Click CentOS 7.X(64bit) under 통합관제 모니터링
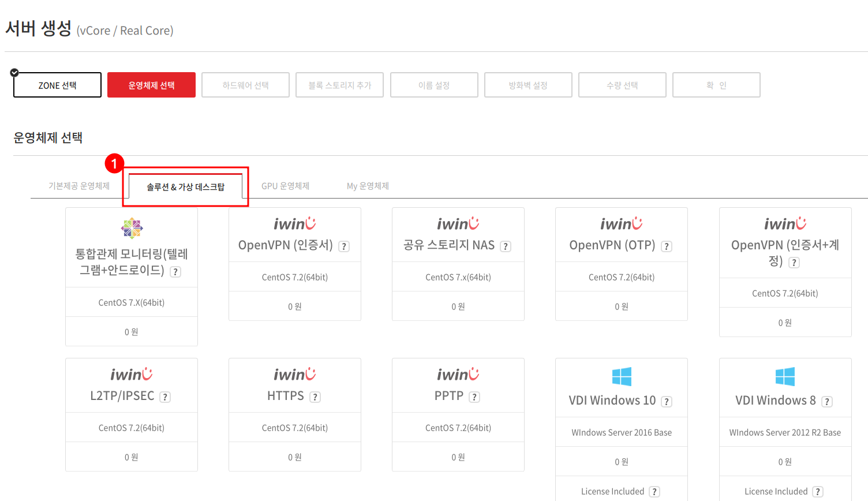868x501 pixels. pos(132,302)
